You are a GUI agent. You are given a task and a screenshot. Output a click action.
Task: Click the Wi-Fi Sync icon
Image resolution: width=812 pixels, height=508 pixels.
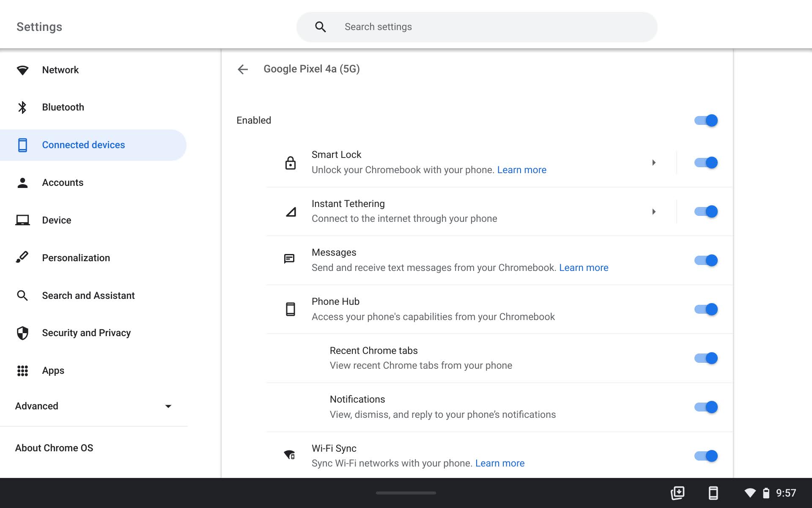(x=289, y=455)
